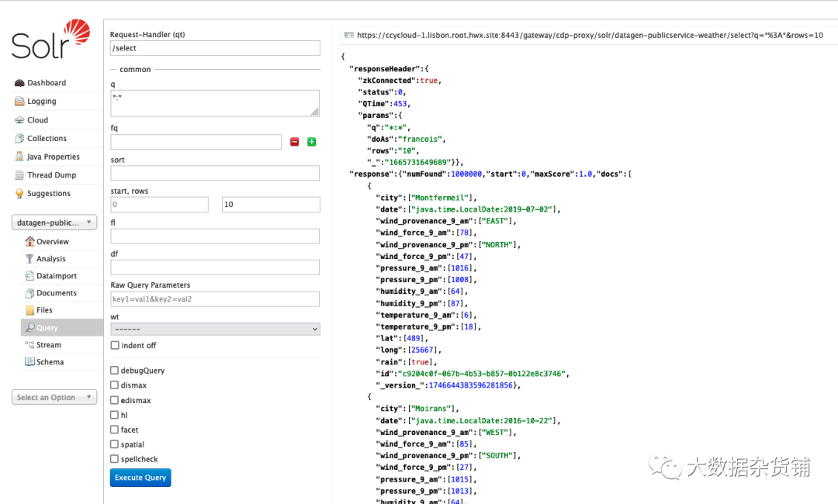This screenshot has width=838, height=504.
Task: Focus the fl field list input
Action: (215, 236)
